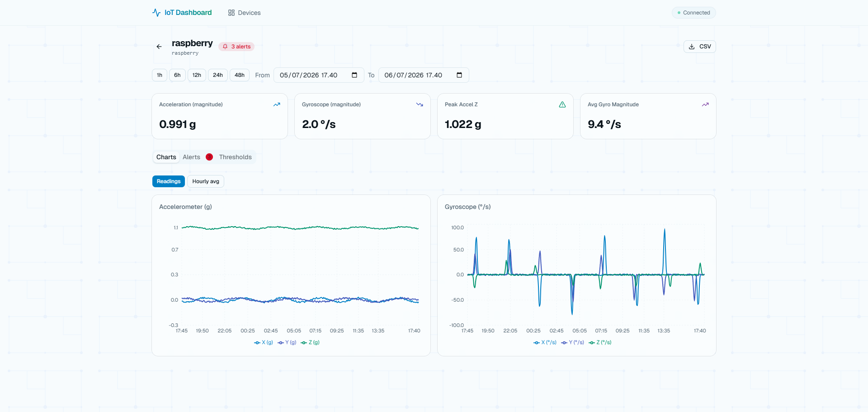The width and height of the screenshot is (868, 412).
Task: Click the 9.4 °/s average value
Action: tap(604, 124)
